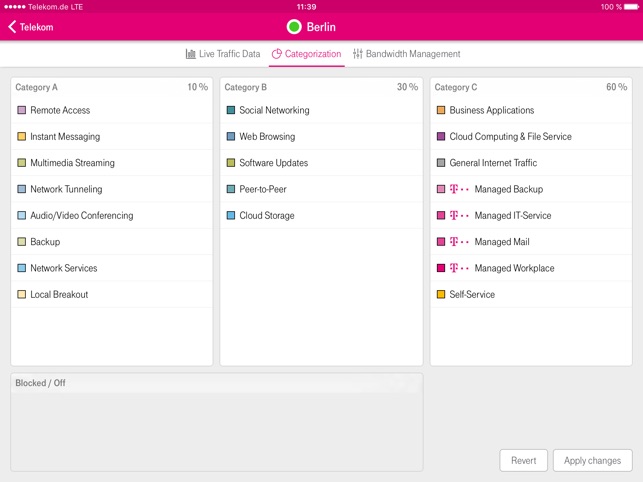Select the Peer-to-Peer entry in Category B

(321, 189)
